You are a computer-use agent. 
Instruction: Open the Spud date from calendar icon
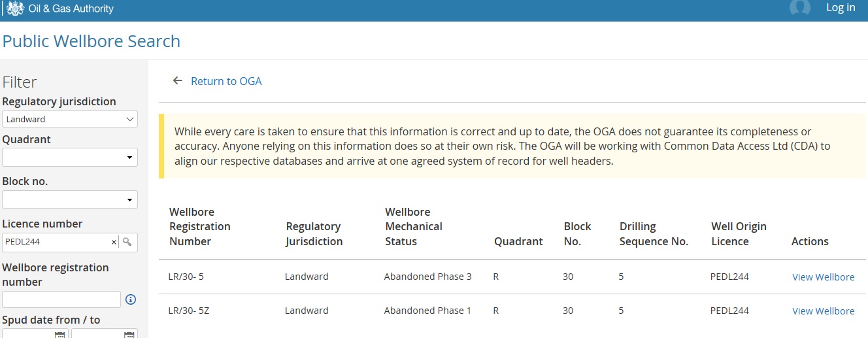point(59,334)
